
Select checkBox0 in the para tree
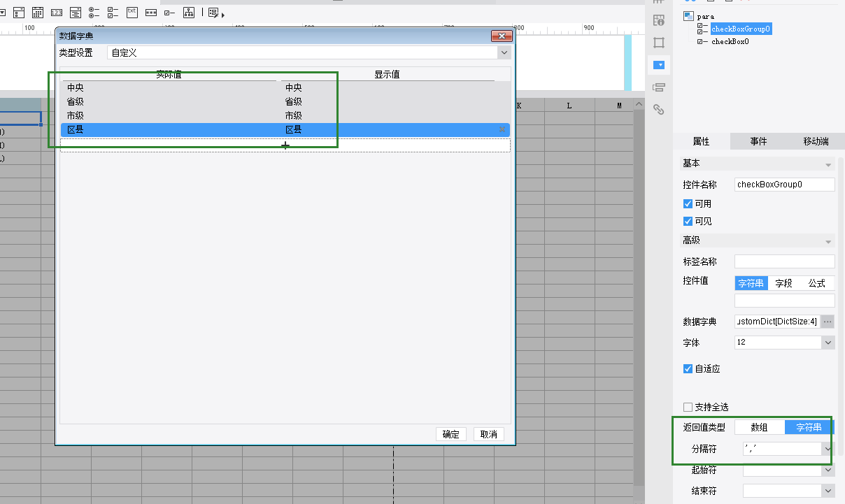730,41
